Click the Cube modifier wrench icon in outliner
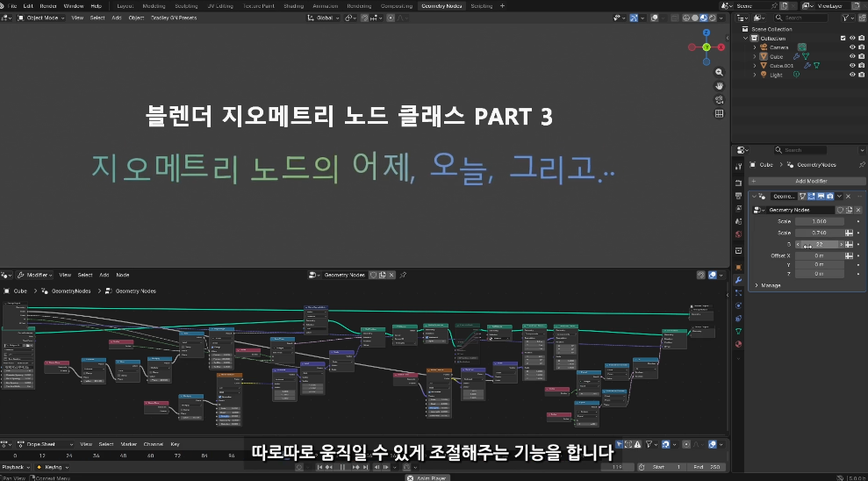 click(796, 56)
